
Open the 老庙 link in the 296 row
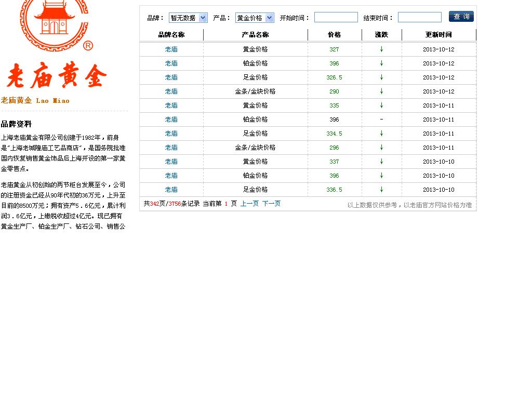pos(171,148)
